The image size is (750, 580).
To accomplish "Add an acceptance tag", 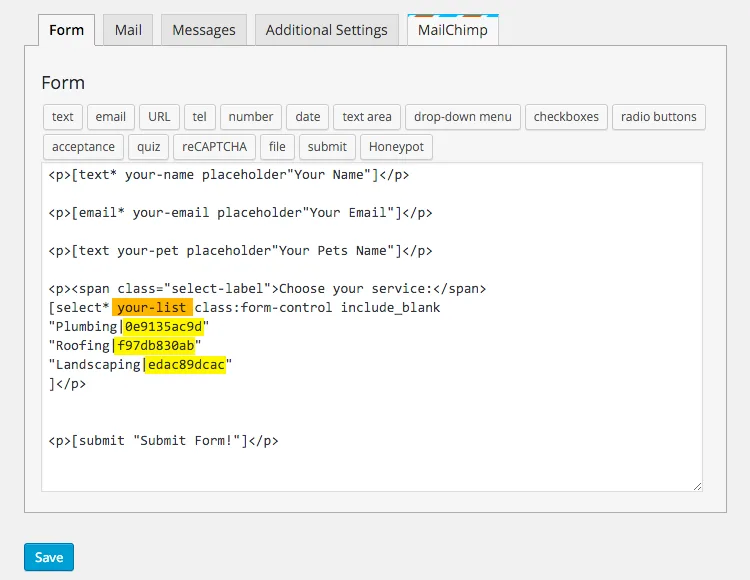I will tap(84, 147).
